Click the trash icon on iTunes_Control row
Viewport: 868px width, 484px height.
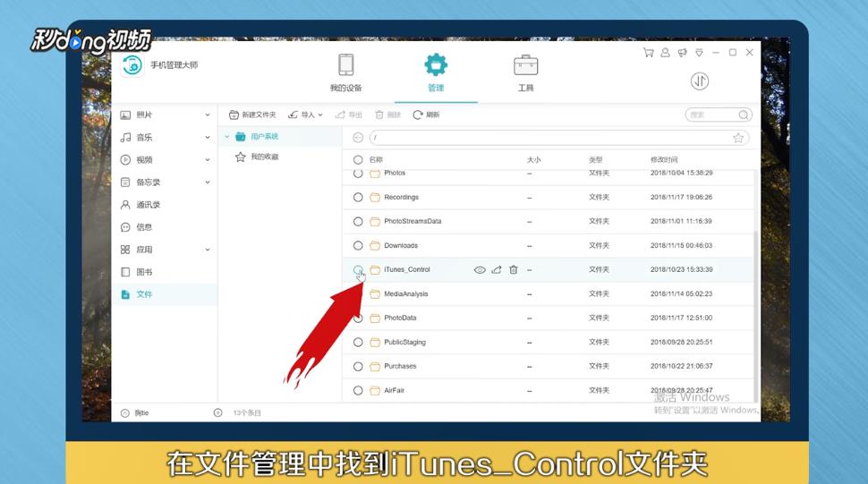coord(513,270)
